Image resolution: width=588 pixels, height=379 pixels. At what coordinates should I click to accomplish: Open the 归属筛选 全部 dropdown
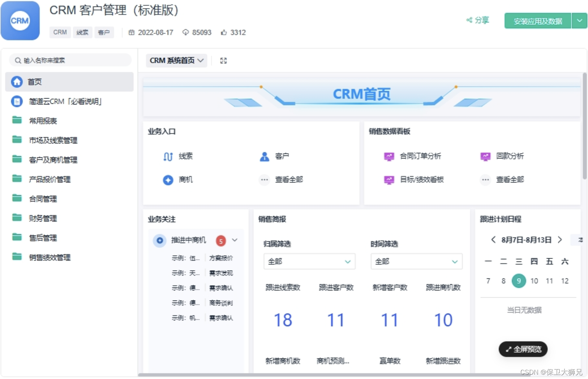[309, 261]
